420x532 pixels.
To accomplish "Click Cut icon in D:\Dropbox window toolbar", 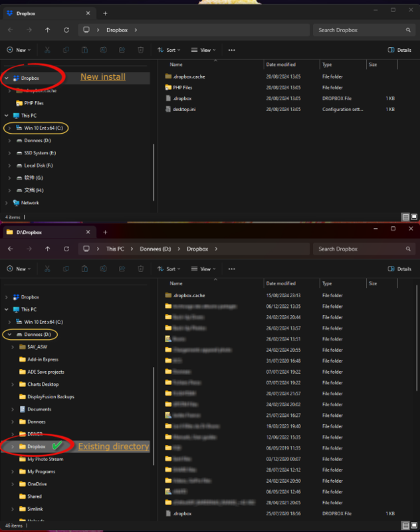I will pos(47,269).
